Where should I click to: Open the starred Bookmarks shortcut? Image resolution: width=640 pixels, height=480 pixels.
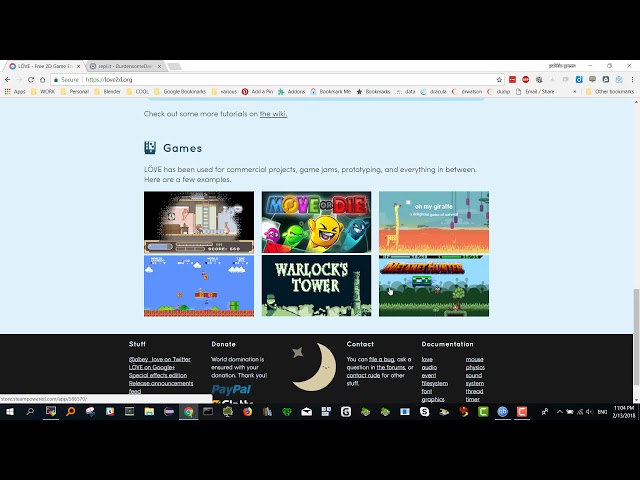(x=373, y=91)
